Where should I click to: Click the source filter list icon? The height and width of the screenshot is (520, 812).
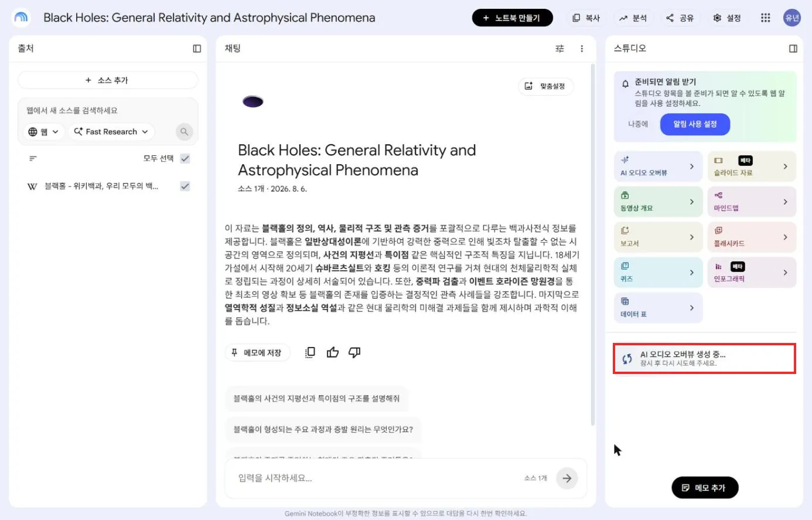click(33, 158)
